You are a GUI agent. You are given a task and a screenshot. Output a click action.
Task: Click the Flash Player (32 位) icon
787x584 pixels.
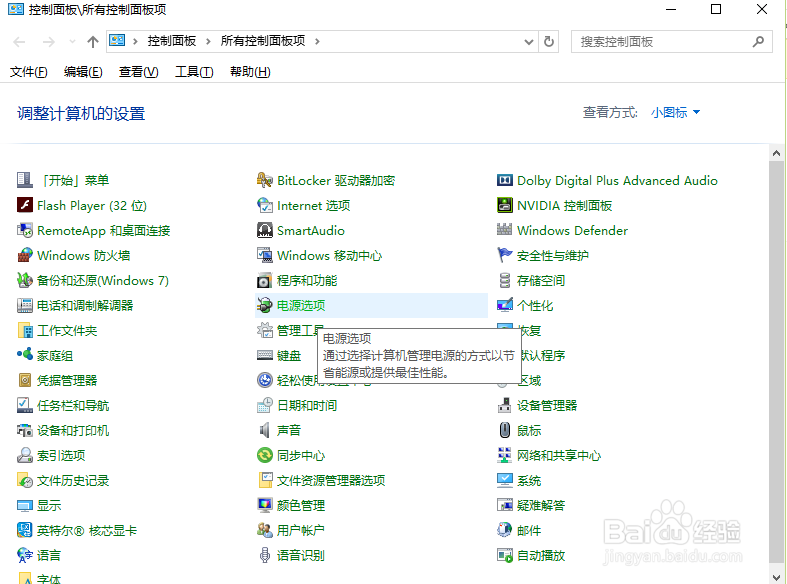25,205
